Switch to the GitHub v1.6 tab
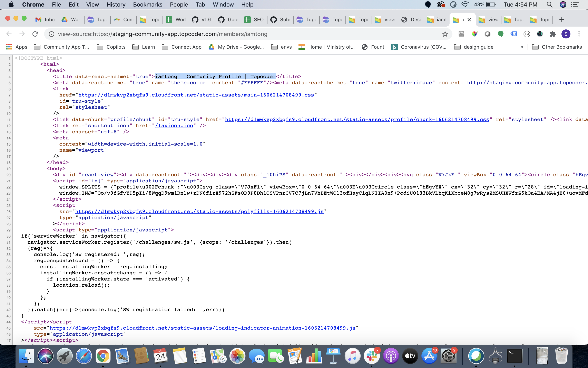 tap(202, 19)
